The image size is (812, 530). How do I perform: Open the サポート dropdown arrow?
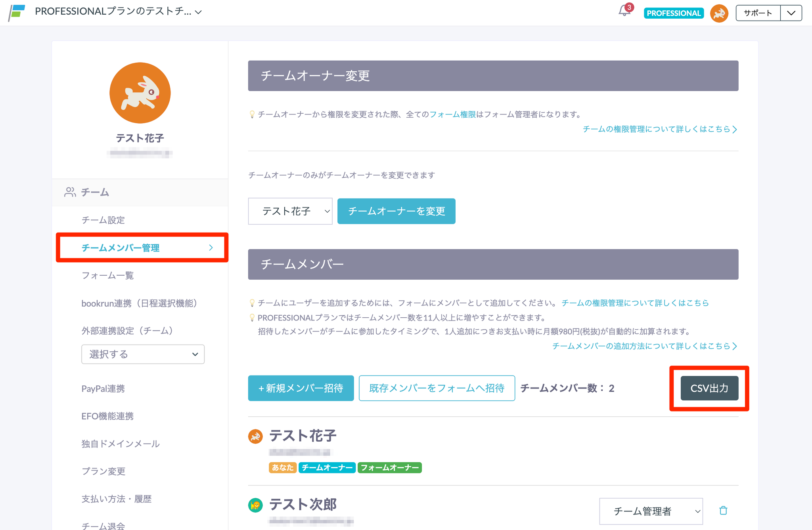coord(791,13)
